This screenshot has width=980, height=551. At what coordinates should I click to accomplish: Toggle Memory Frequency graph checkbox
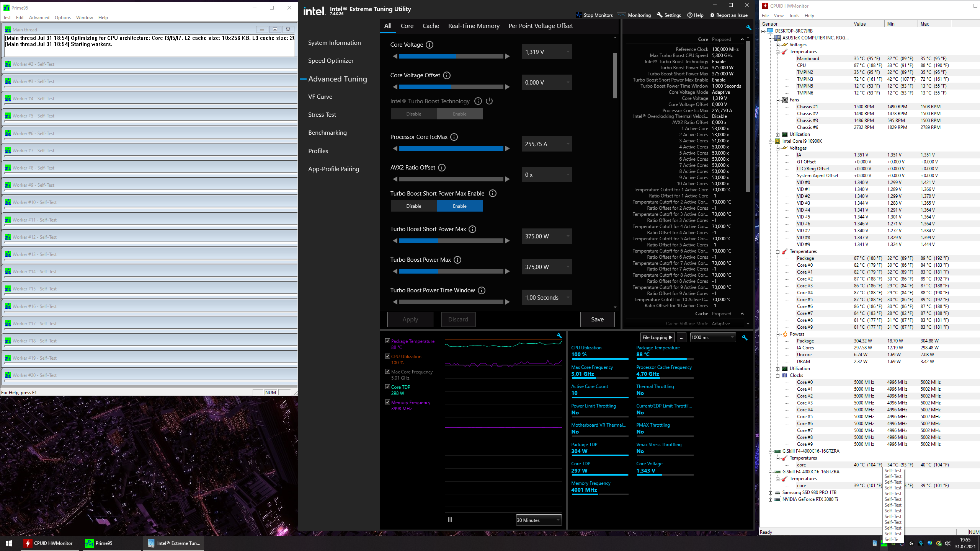click(387, 402)
